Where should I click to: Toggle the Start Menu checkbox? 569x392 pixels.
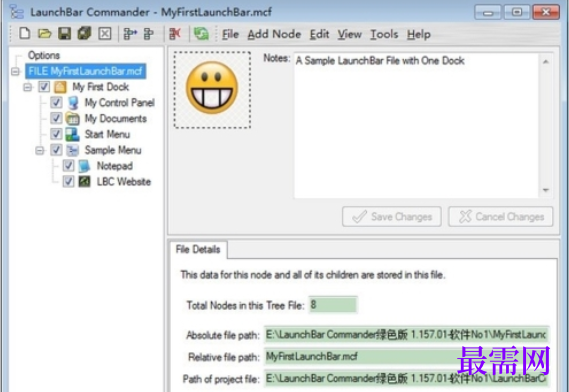pos(56,134)
